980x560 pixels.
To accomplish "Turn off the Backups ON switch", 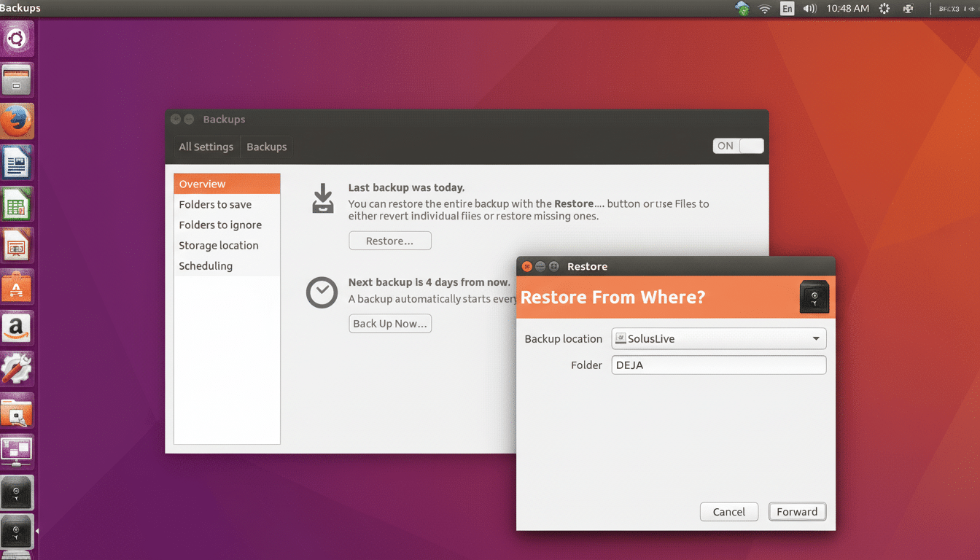I will [738, 146].
